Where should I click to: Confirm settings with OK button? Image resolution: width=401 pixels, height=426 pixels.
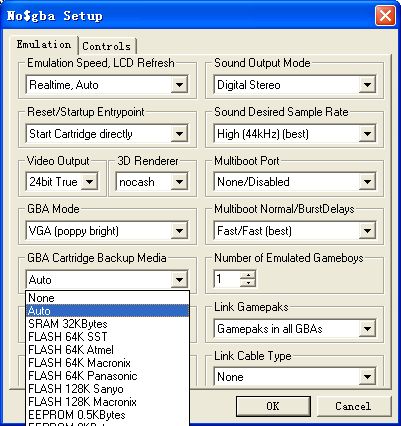click(273, 406)
